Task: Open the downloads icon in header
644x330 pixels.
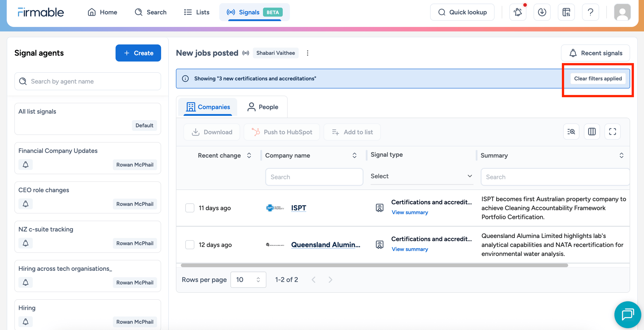Action: coord(542,12)
